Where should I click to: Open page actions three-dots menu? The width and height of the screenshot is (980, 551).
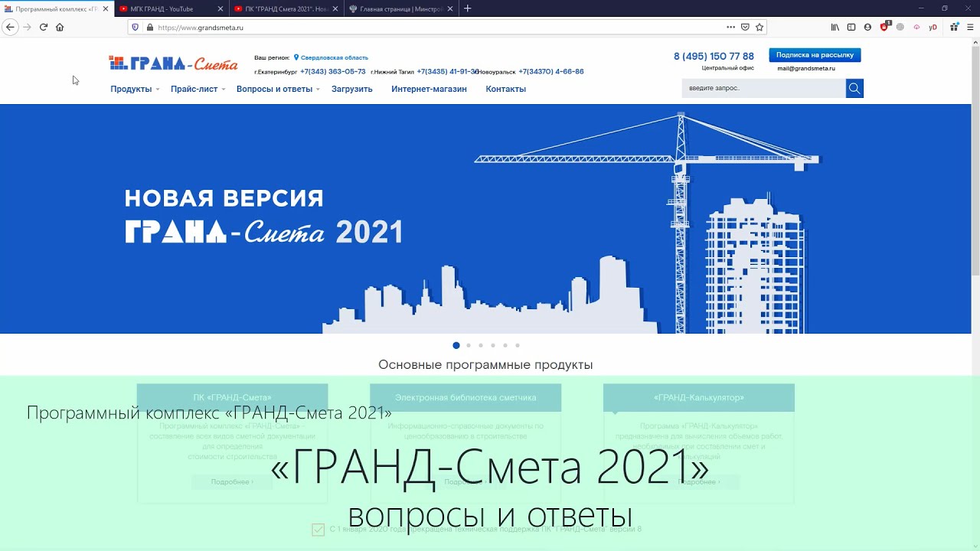coord(730,27)
